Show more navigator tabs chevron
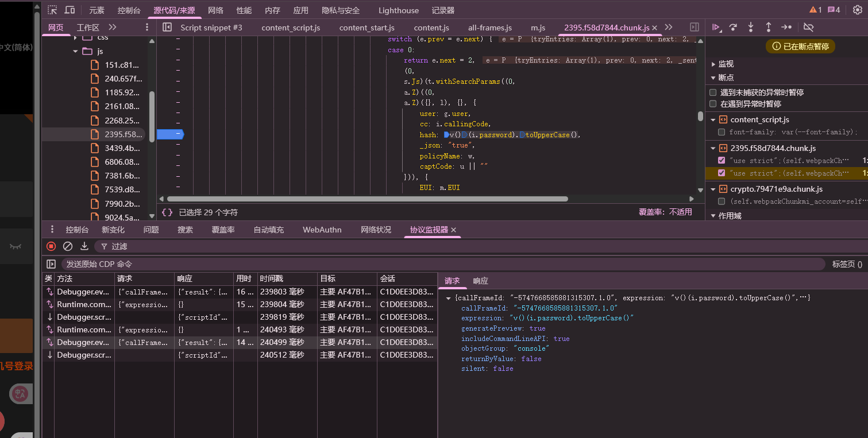This screenshot has height=438, width=868. pyautogui.click(x=113, y=27)
